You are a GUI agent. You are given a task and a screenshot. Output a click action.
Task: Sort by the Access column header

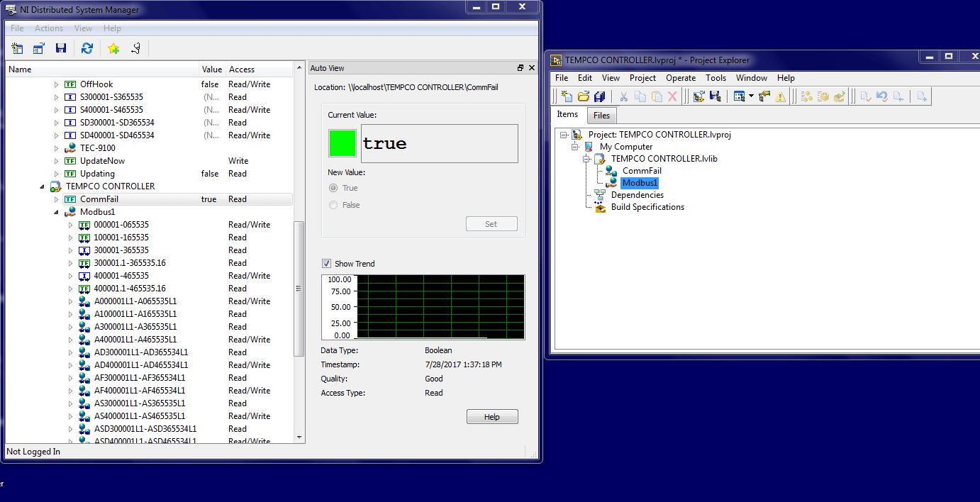tap(260, 69)
